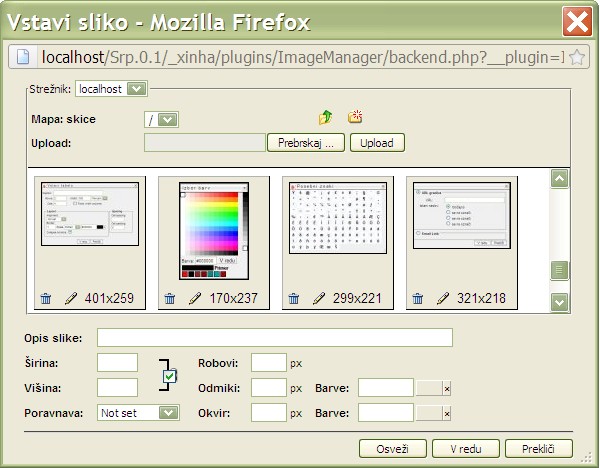The image size is (600, 468).
Task: Delete the 299x221 image via trash icon
Action: (x=294, y=298)
